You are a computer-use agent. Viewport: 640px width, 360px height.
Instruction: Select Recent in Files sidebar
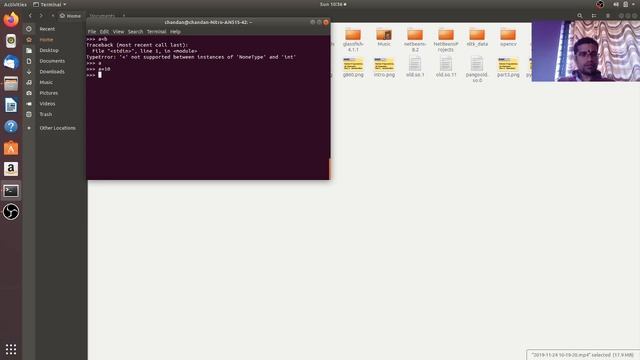click(x=47, y=29)
